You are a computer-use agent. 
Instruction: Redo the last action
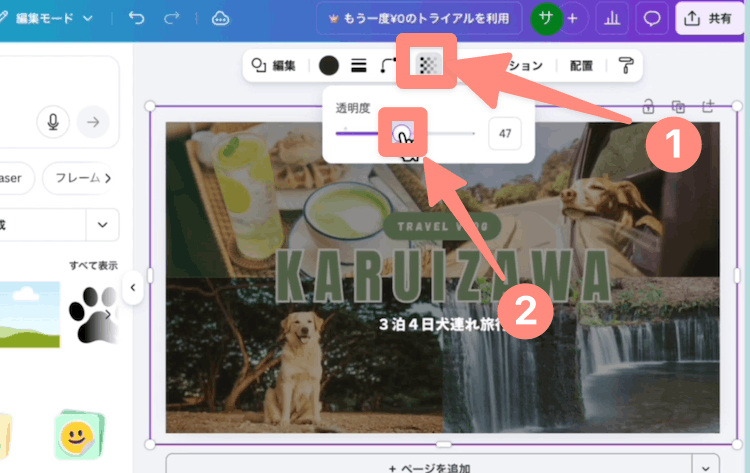[x=171, y=18]
